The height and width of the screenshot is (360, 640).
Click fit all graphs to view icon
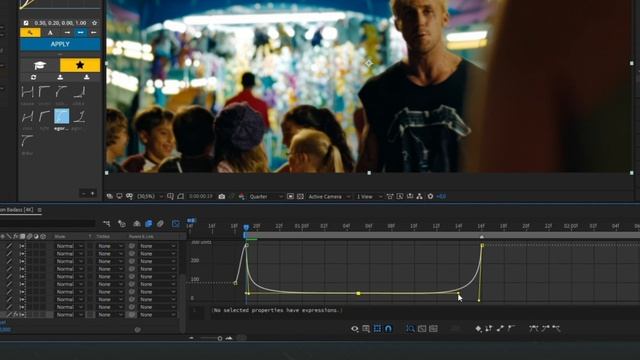433,329
